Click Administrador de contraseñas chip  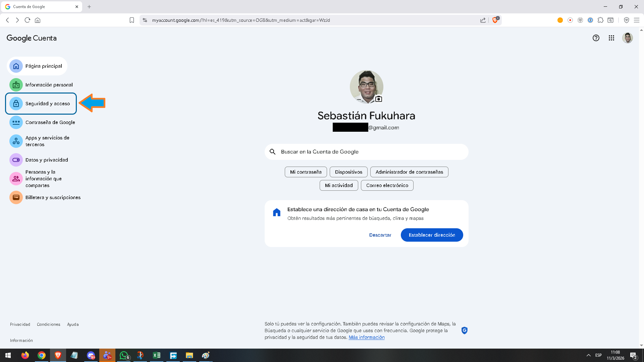coord(409,172)
